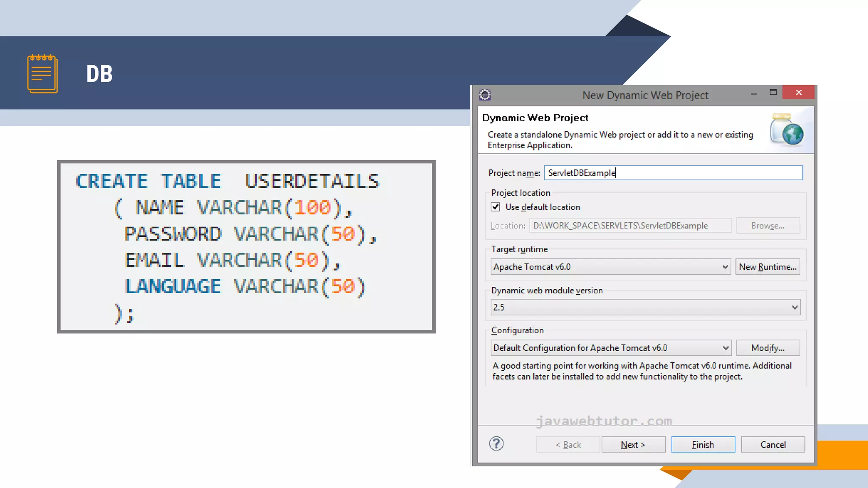Close the New Dynamic Web Project dialog
The width and height of the screenshot is (868, 488).
point(798,92)
